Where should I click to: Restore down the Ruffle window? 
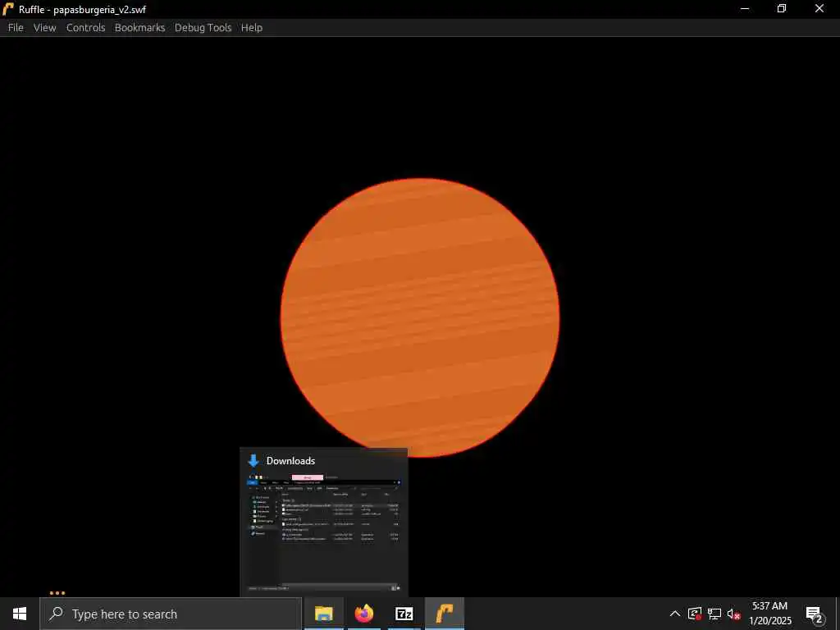(x=782, y=9)
